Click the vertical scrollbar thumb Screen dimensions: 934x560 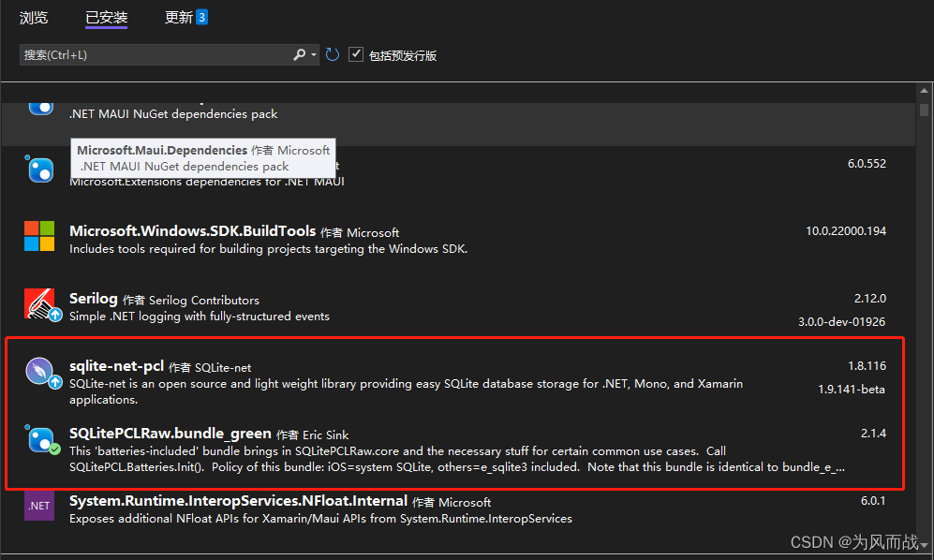pyautogui.click(x=924, y=110)
